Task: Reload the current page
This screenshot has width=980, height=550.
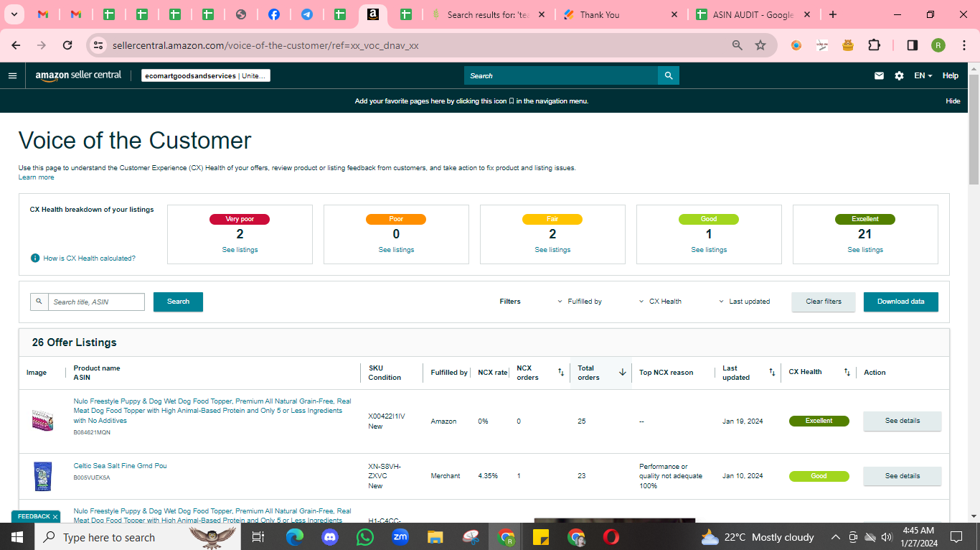Action: [x=67, y=45]
